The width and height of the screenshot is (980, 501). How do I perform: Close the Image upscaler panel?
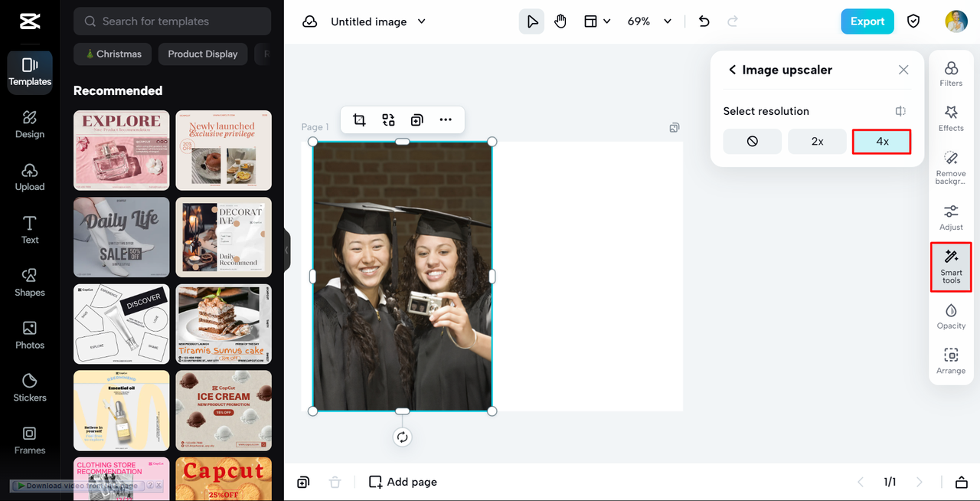(903, 70)
